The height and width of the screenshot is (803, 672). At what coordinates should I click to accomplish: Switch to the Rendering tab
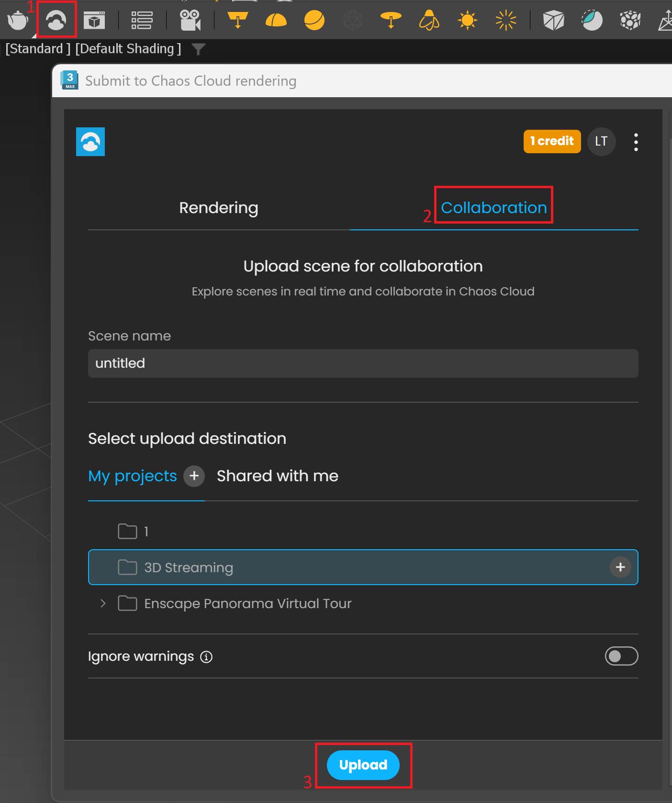[219, 208]
